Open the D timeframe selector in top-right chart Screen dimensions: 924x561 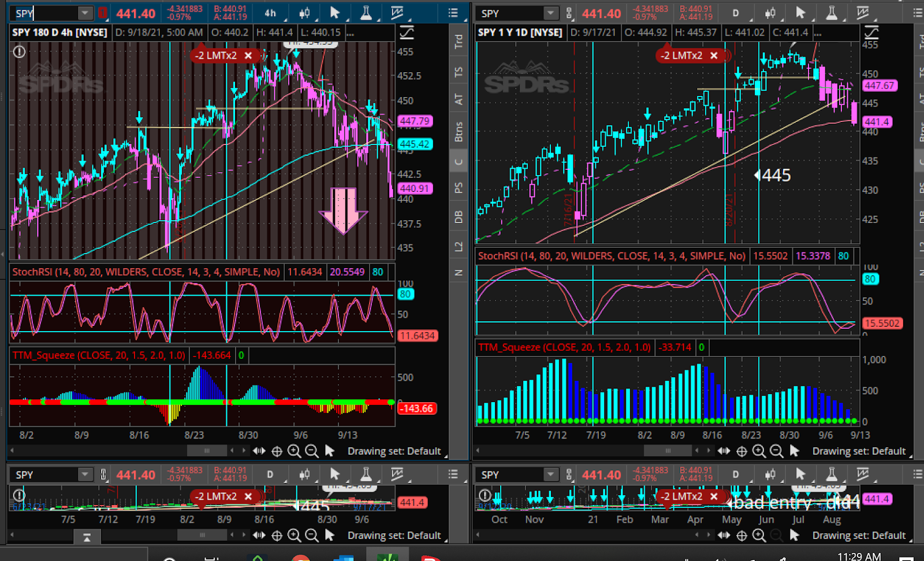(x=736, y=13)
